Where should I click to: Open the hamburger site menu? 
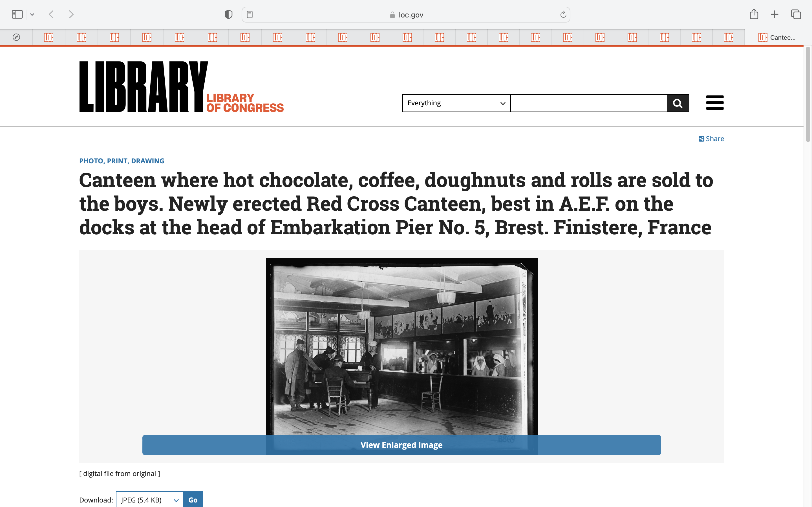click(x=715, y=103)
